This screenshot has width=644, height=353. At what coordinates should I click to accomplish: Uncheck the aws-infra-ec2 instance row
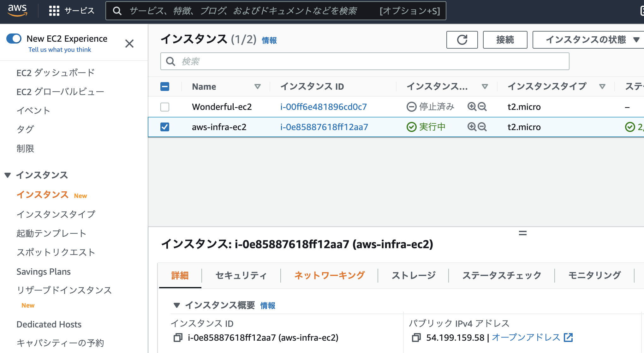[164, 127]
